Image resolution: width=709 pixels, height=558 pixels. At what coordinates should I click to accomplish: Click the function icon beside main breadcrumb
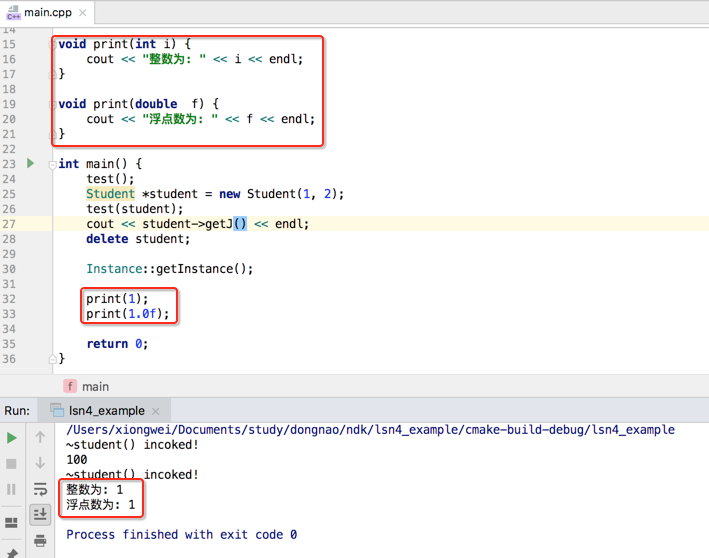[x=70, y=386]
